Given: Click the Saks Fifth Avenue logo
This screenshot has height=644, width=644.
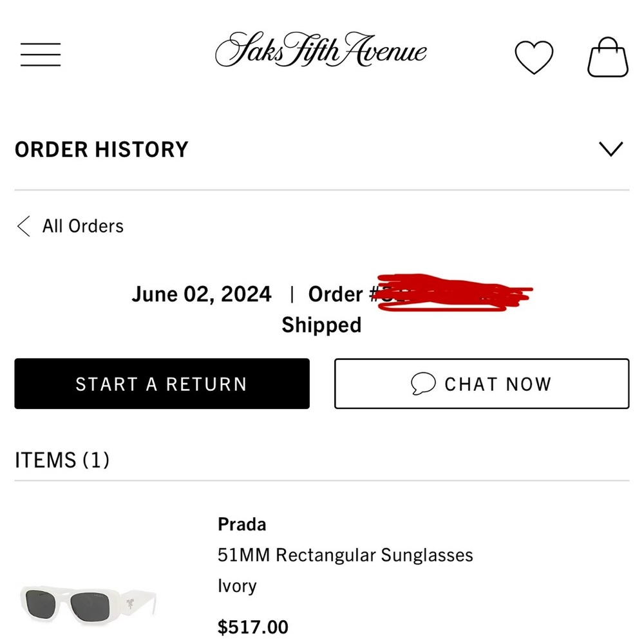Looking at the screenshot, I should pos(321,52).
